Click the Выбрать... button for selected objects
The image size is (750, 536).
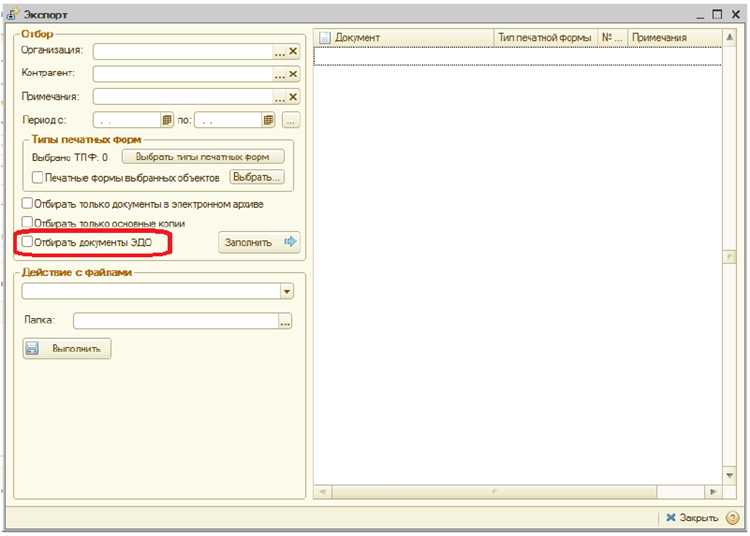pyautogui.click(x=257, y=177)
